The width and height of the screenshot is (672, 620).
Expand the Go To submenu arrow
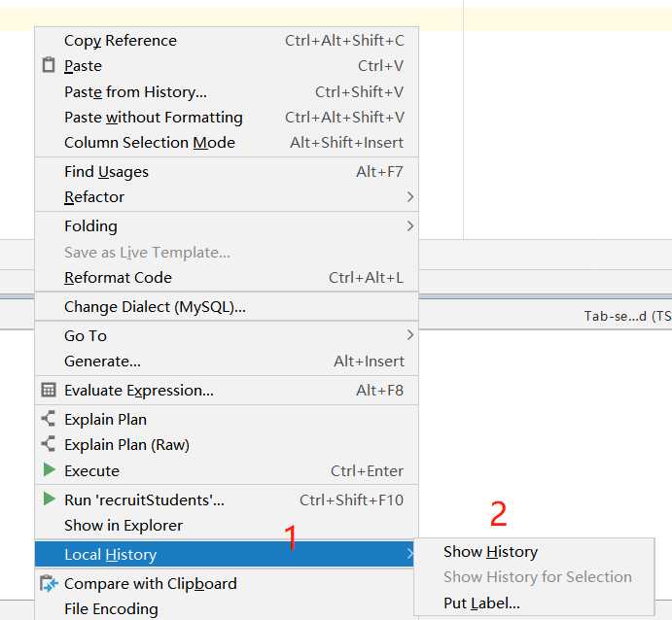[x=410, y=335]
